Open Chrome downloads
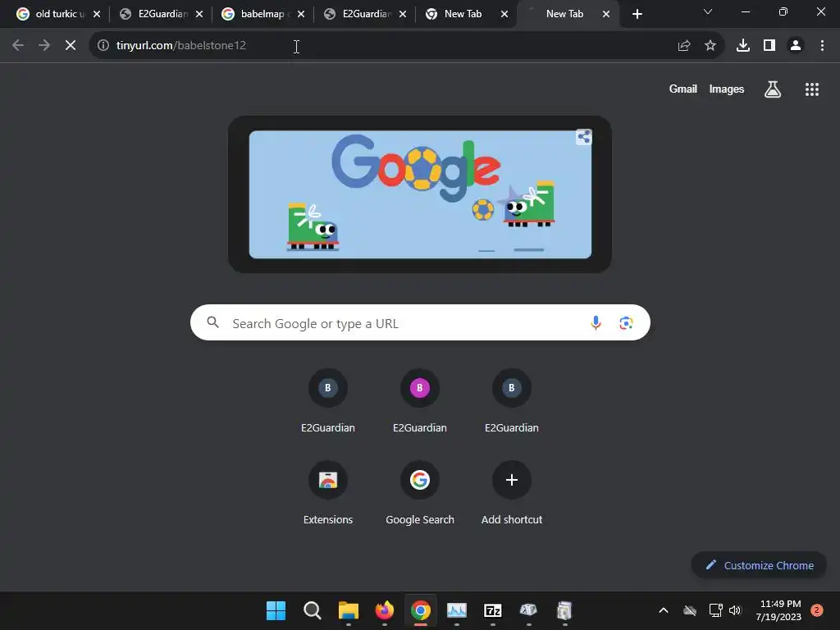 [x=743, y=46]
